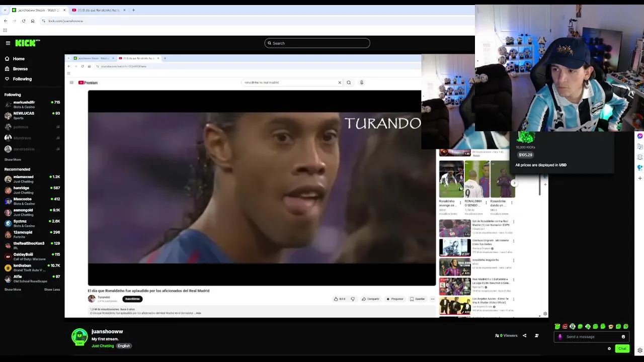
Task: Open 12amcupid Fortnite channel
Action: (x=32, y=234)
